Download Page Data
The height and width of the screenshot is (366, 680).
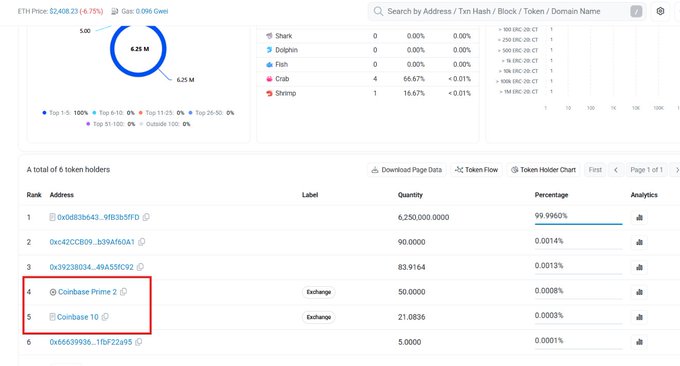pos(406,170)
